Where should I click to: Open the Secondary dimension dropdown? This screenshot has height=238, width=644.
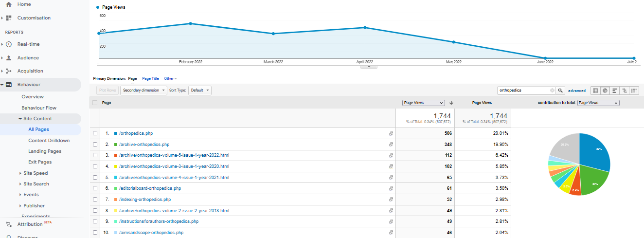click(143, 91)
